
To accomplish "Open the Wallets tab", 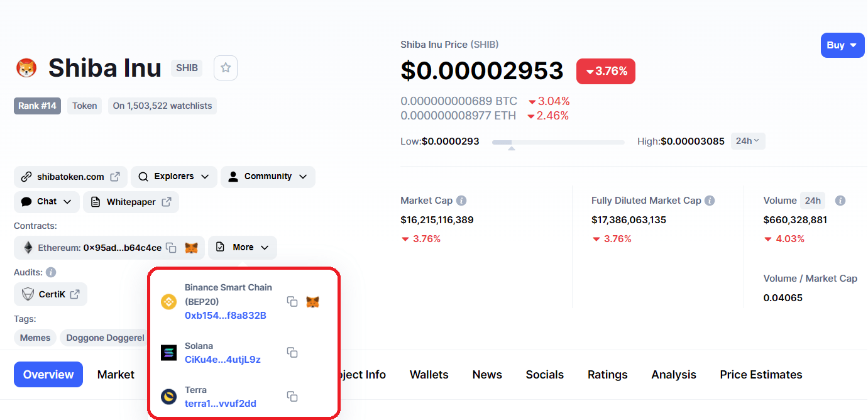I will point(429,375).
